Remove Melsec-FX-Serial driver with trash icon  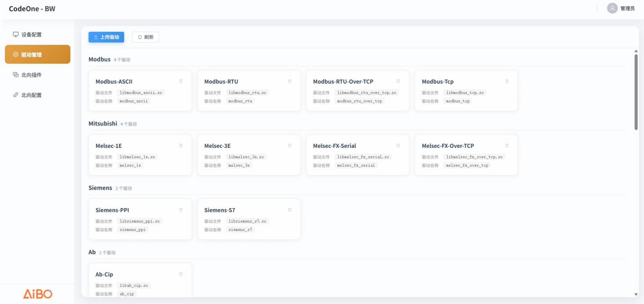click(x=398, y=146)
